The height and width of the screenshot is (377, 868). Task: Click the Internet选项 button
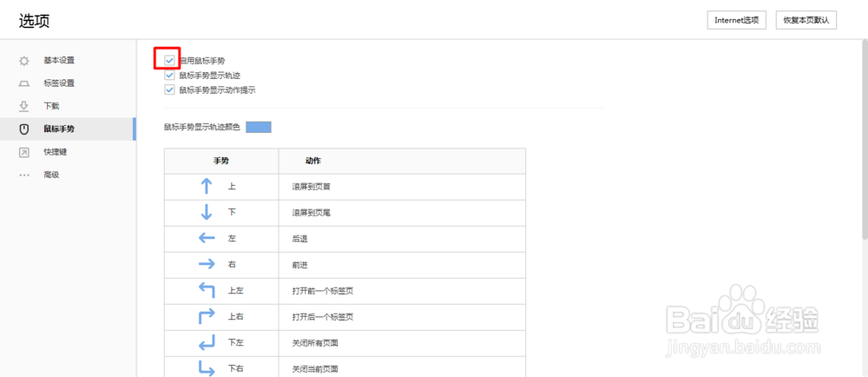(x=736, y=21)
